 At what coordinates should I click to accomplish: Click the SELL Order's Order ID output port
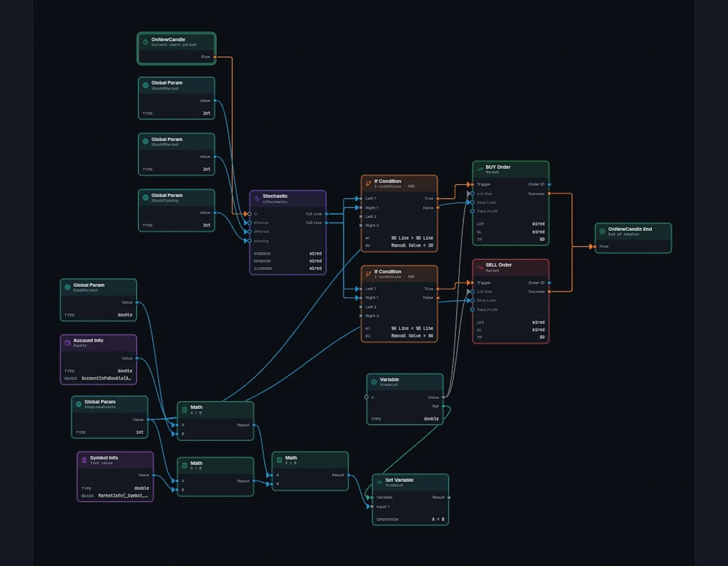549,283
